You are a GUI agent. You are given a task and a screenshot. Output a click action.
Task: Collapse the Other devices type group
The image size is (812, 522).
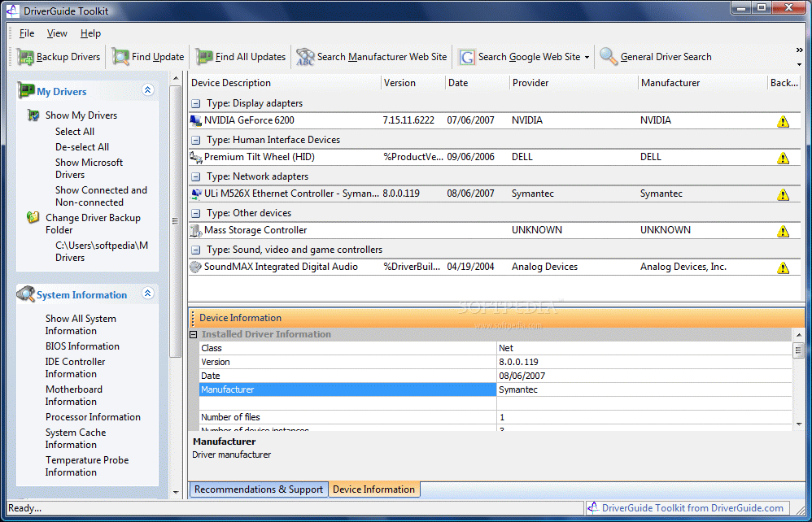click(x=196, y=213)
